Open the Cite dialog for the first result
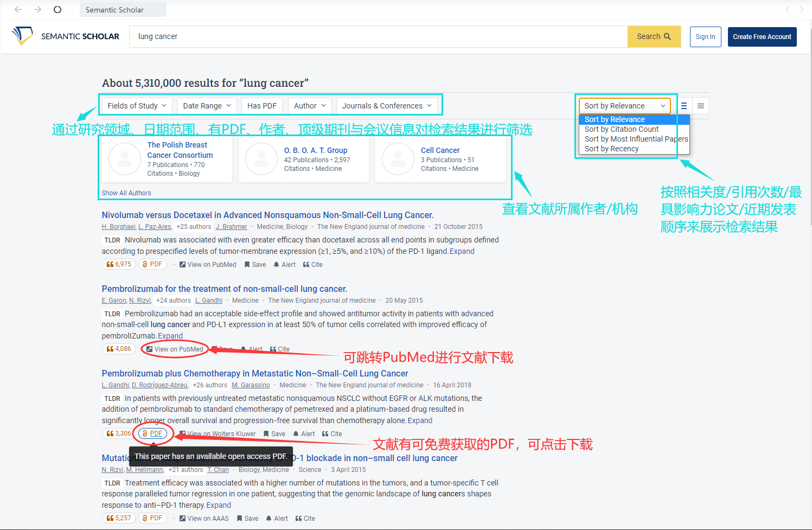The height and width of the screenshot is (530, 812). pos(313,264)
